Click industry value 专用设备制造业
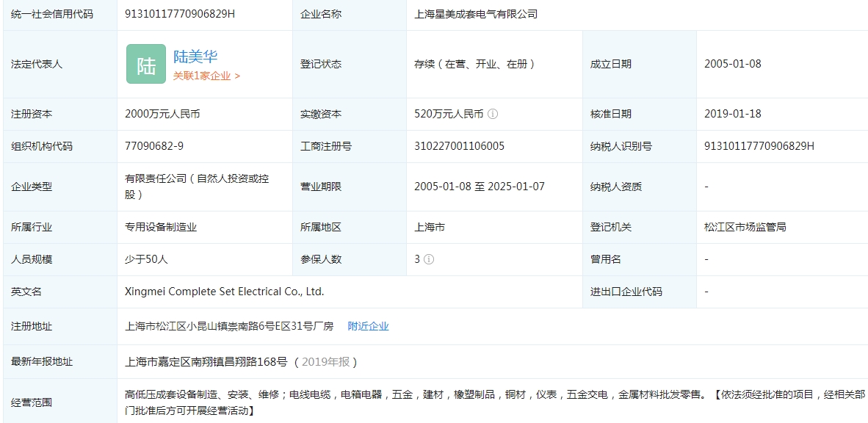This screenshot has height=423, width=868. [161, 227]
